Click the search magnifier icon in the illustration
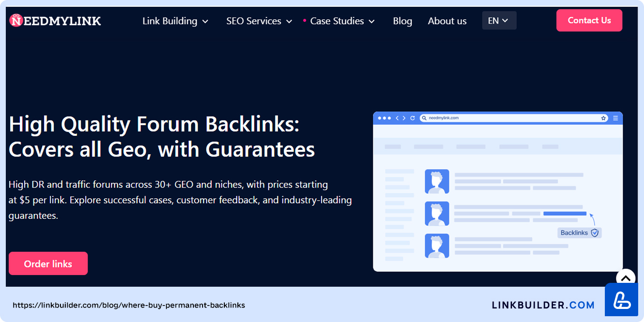This screenshot has height=322, width=644. tap(424, 118)
